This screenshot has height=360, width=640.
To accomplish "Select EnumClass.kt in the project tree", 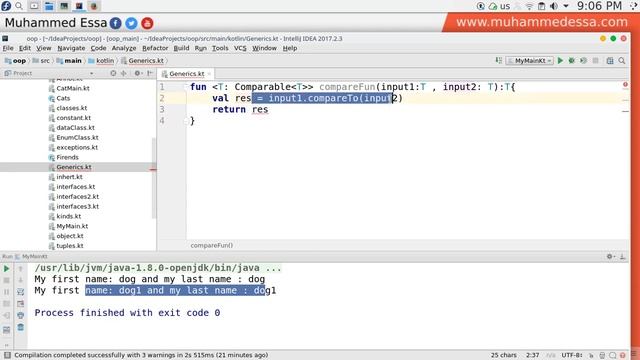I will point(77,138).
